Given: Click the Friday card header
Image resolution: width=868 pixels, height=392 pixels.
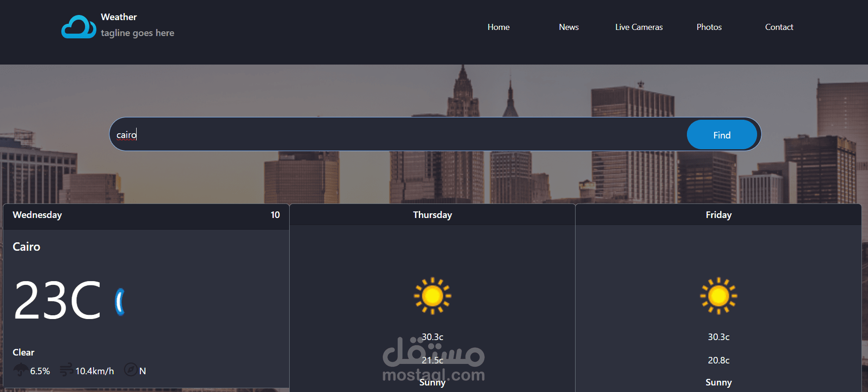Looking at the screenshot, I should (x=719, y=215).
